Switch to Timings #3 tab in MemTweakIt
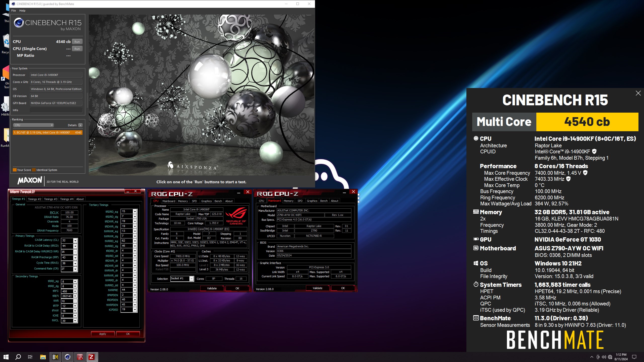This screenshot has height=362, width=644. 51,199
